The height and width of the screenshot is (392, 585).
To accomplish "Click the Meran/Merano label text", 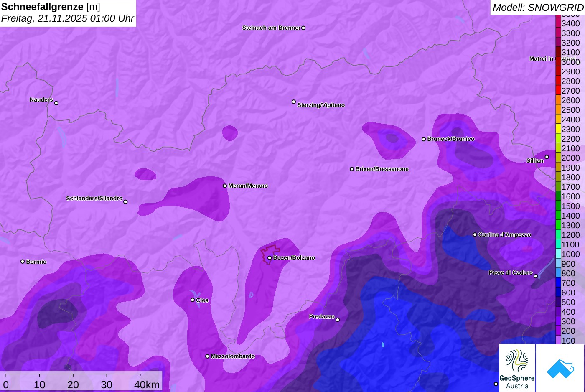I will point(248,186).
